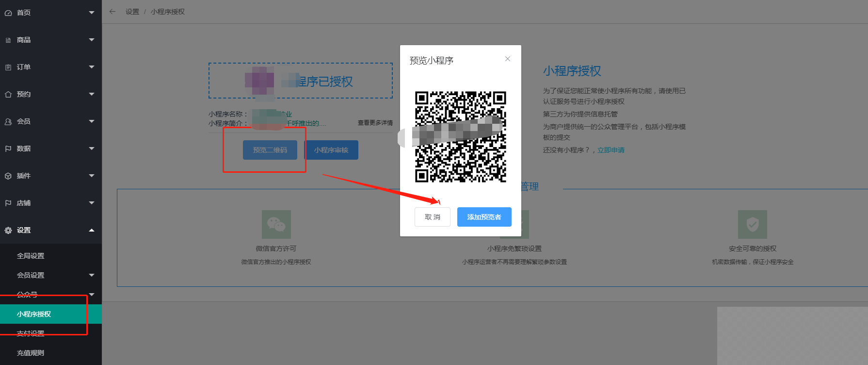This screenshot has height=365, width=868.
Task: Select 小程序授权 menu item
Action: point(51,314)
